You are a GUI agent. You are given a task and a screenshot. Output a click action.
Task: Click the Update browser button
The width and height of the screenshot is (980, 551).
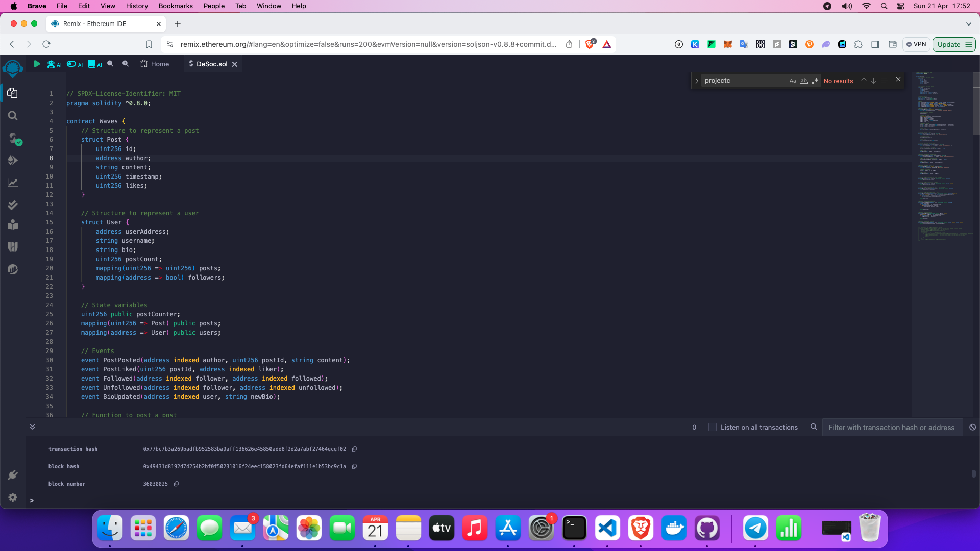(x=954, y=44)
